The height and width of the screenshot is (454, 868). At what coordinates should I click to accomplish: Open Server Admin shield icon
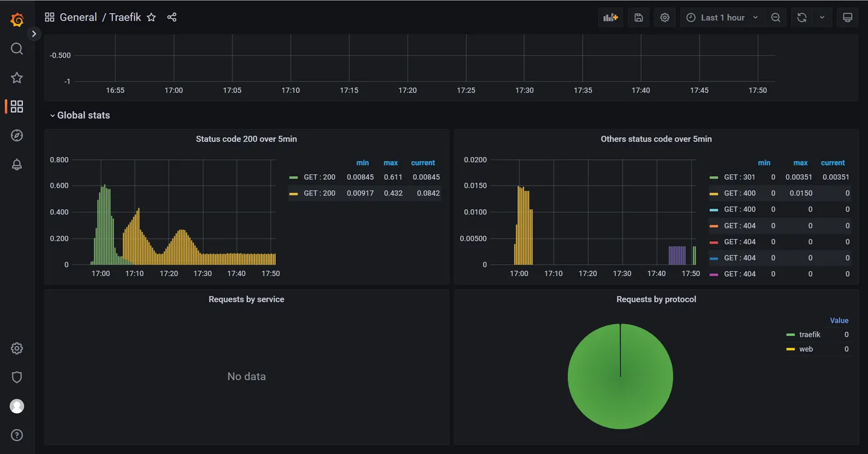point(17,377)
